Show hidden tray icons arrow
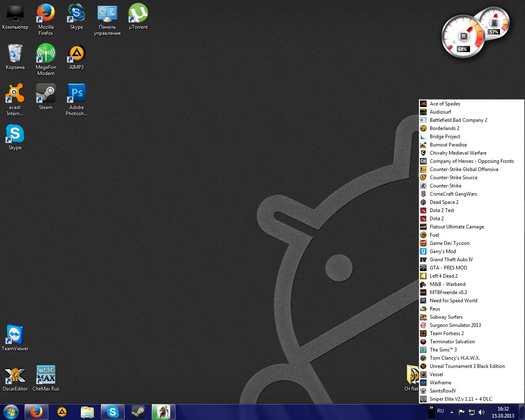This screenshot has height=420, width=525. [x=452, y=412]
